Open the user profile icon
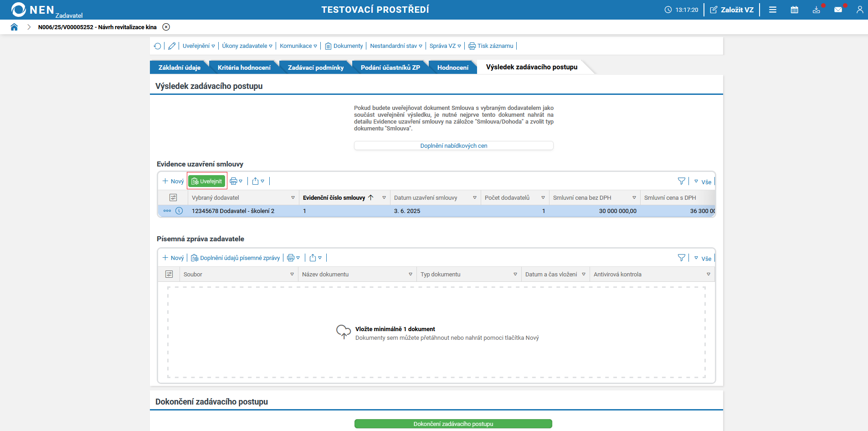 (x=860, y=10)
